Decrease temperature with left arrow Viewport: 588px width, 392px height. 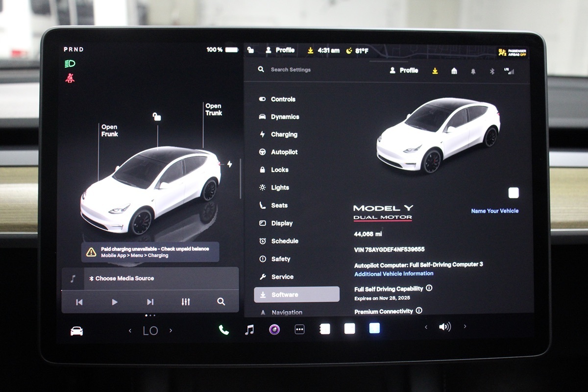pos(130,331)
